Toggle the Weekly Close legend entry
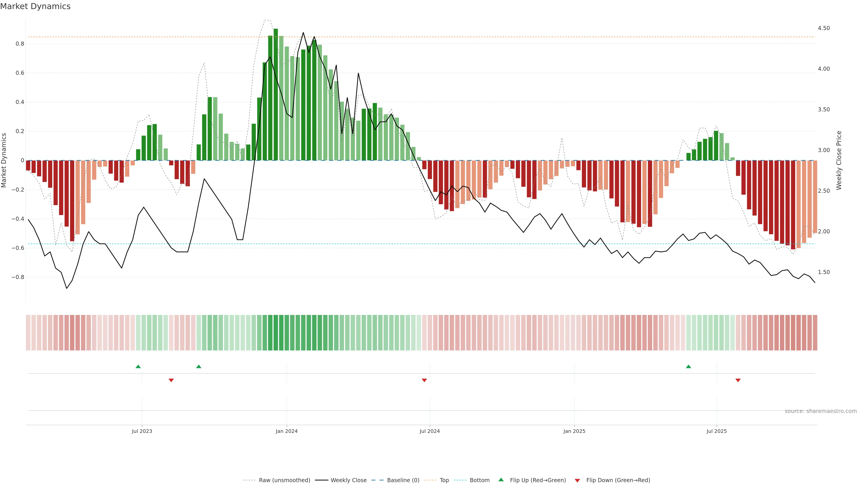 [348, 480]
